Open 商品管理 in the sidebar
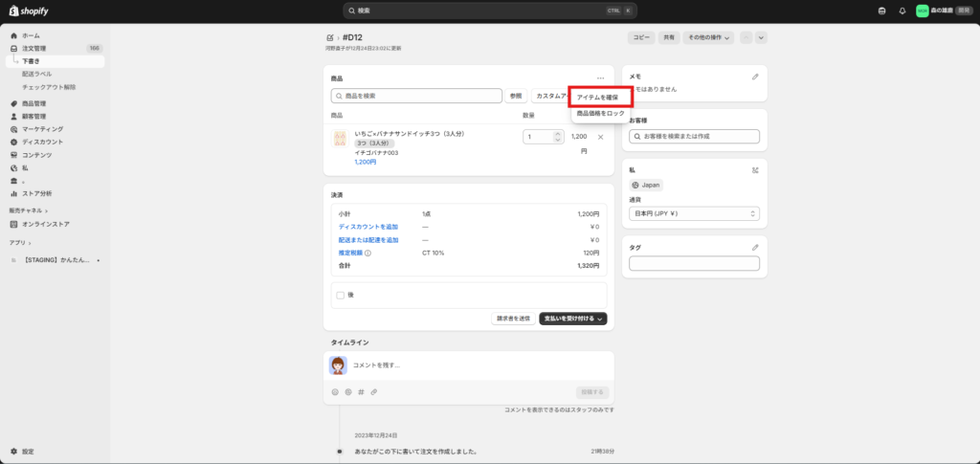This screenshot has height=464, width=980. click(x=34, y=103)
